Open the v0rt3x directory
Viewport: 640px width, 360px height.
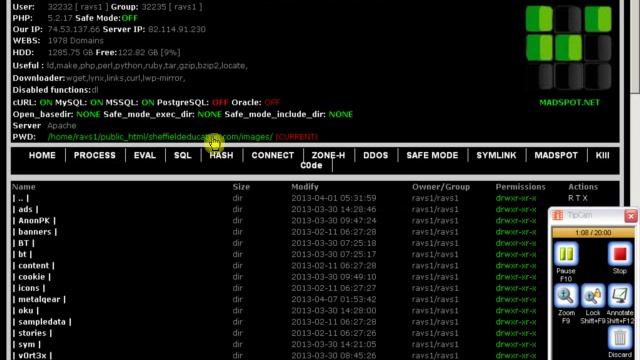(32, 355)
